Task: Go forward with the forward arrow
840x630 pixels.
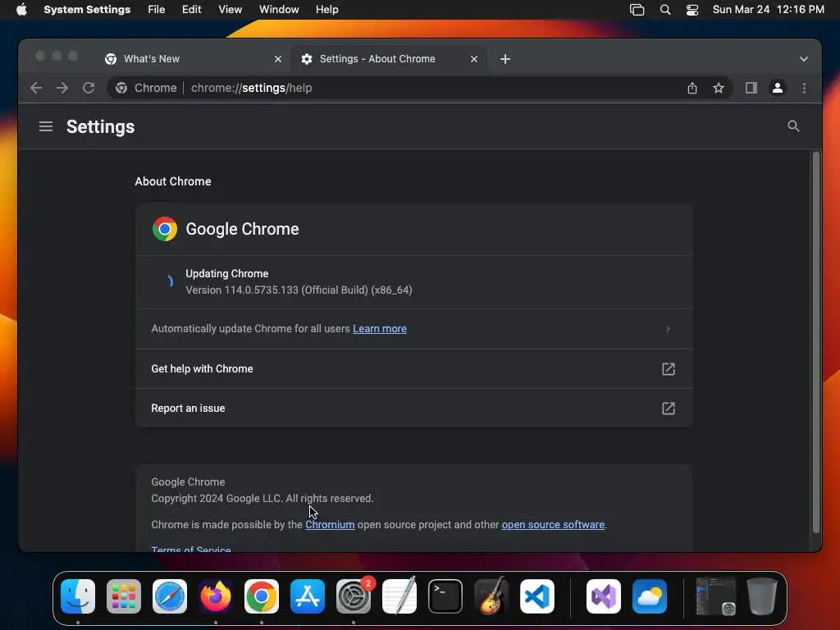Action: point(62,88)
